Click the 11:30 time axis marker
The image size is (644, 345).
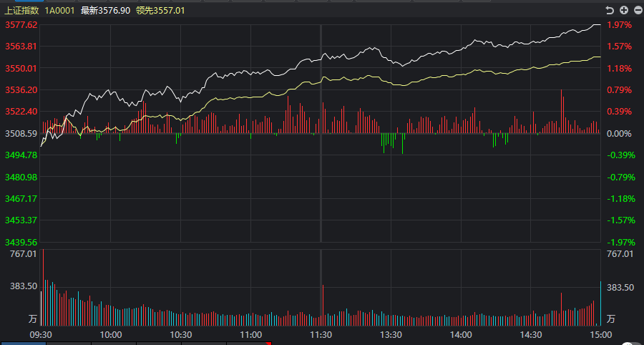(321, 334)
